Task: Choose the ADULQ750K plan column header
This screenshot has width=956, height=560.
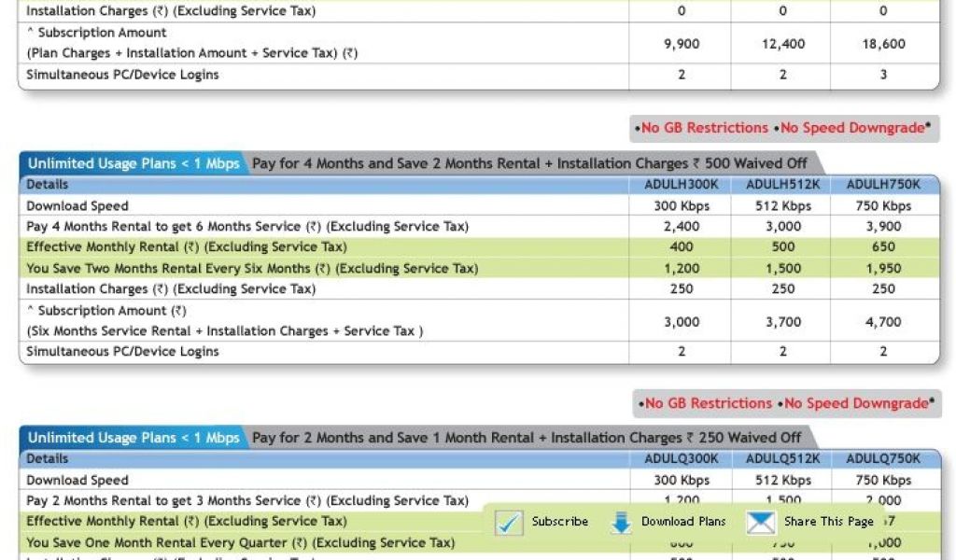Action: [883, 459]
